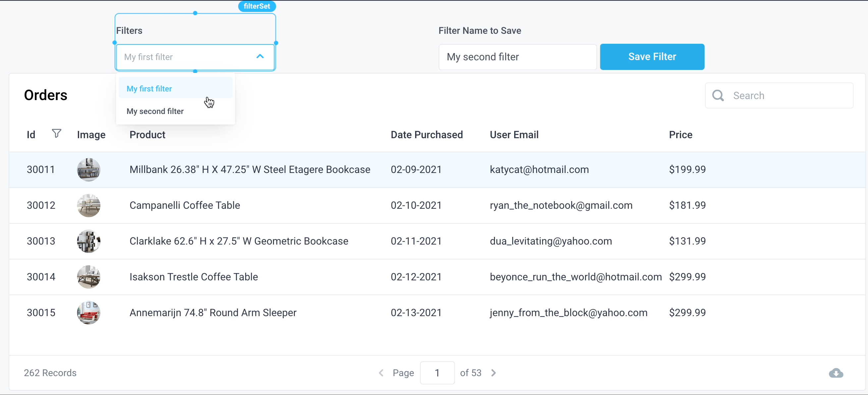The width and height of the screenshot is (868, 395).
Task: Open the Millbank bookcase thumbnail image
Action: pyautogui.click(x=88, y=170)
